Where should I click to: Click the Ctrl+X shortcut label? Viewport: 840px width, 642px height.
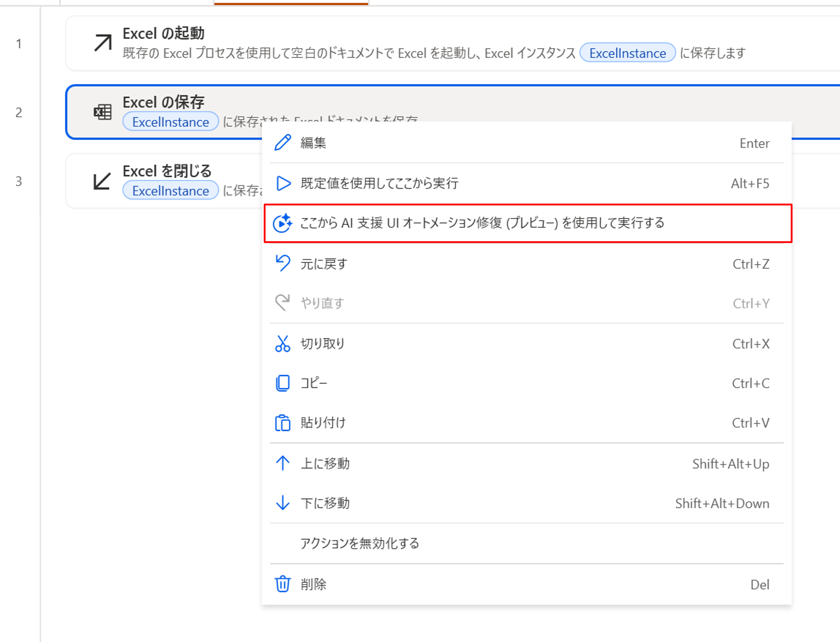pos(751,344)
